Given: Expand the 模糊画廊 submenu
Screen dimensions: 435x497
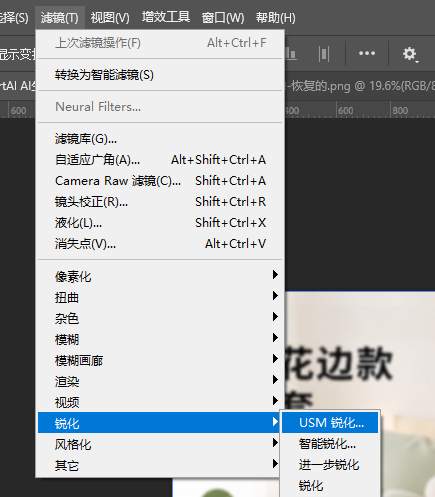Looking at the screenshot, I should 160,360.
